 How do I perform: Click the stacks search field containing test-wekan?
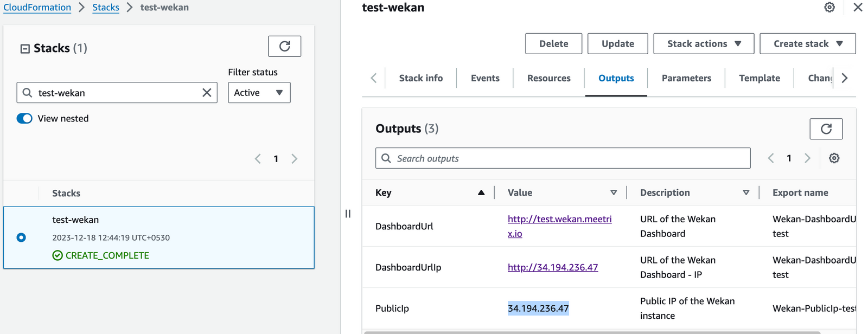click(x=117, y=93)
